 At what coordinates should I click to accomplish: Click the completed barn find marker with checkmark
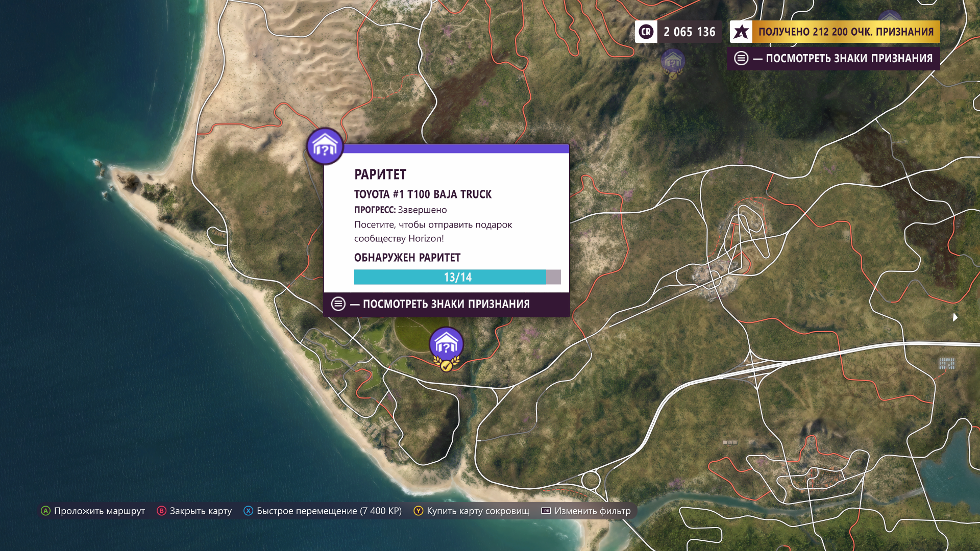tap(446, 348)
